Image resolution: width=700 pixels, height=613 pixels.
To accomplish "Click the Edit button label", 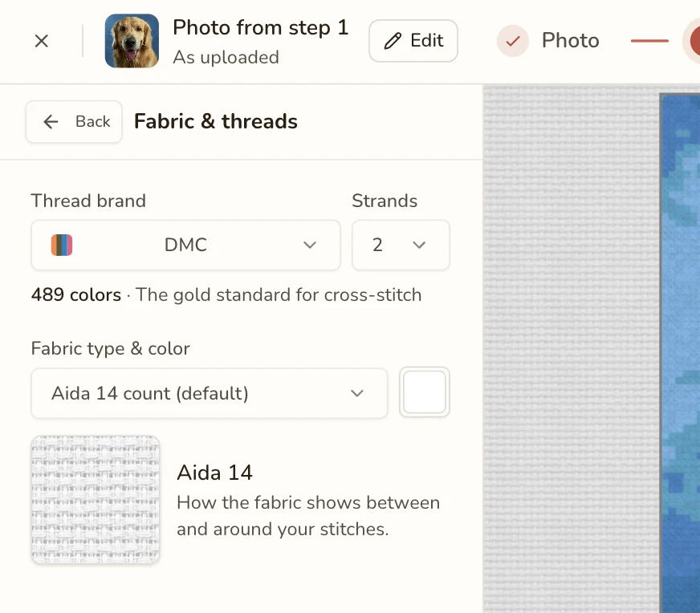I will [427, 41].
